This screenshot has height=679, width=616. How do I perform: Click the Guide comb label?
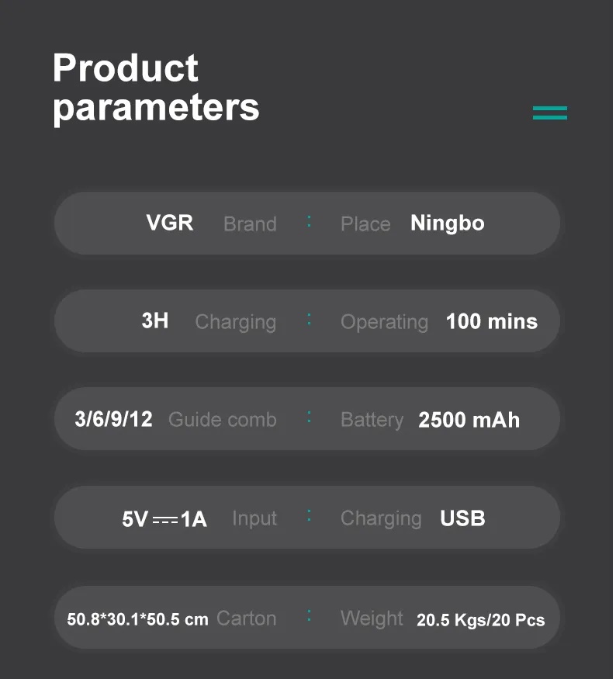coord(222,420)
